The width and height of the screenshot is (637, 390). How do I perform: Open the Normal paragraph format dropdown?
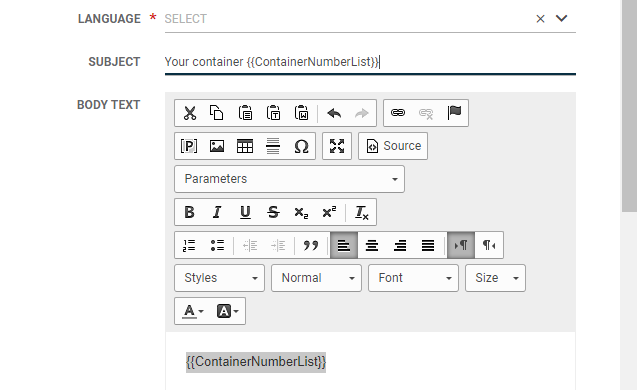point(316,278)
